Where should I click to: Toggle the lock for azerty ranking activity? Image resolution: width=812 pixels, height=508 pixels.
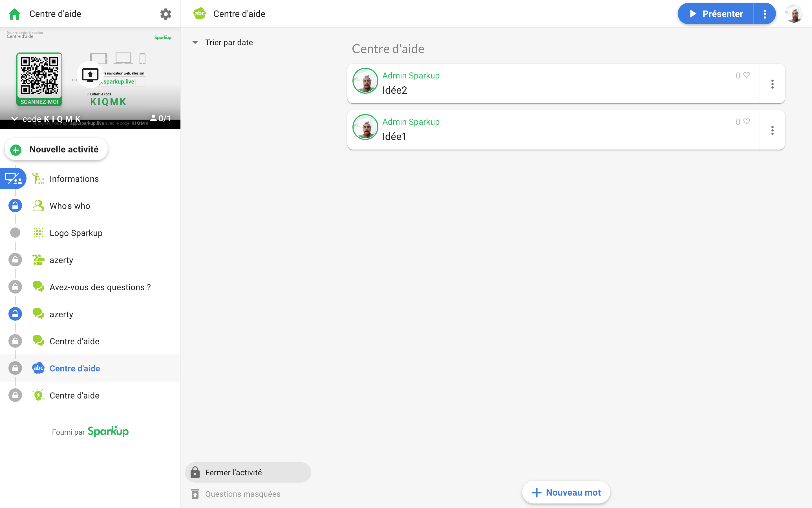(x=15, y=260)
